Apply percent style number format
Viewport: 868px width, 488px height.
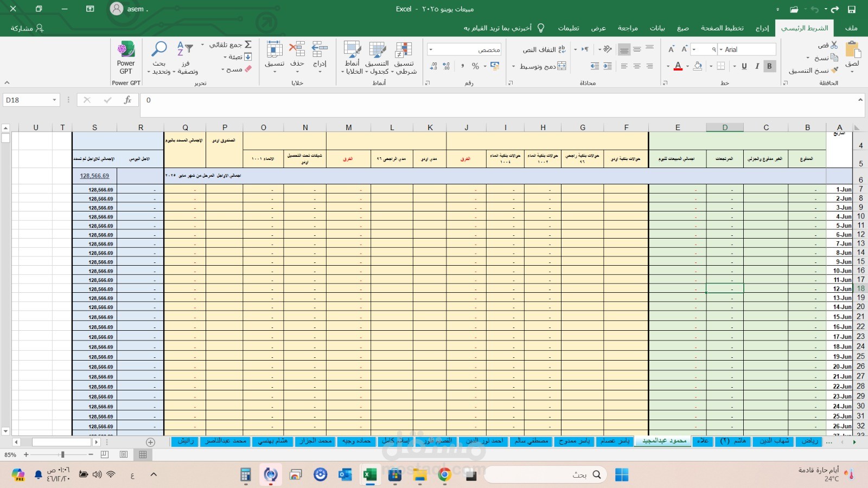pyautogui.click(x=475, y=66)
